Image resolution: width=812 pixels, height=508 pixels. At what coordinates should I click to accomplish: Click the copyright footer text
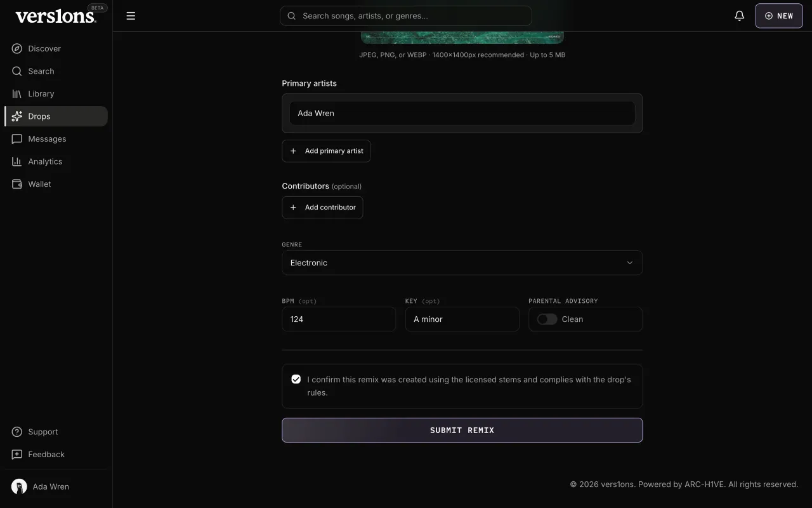point(684,484)
